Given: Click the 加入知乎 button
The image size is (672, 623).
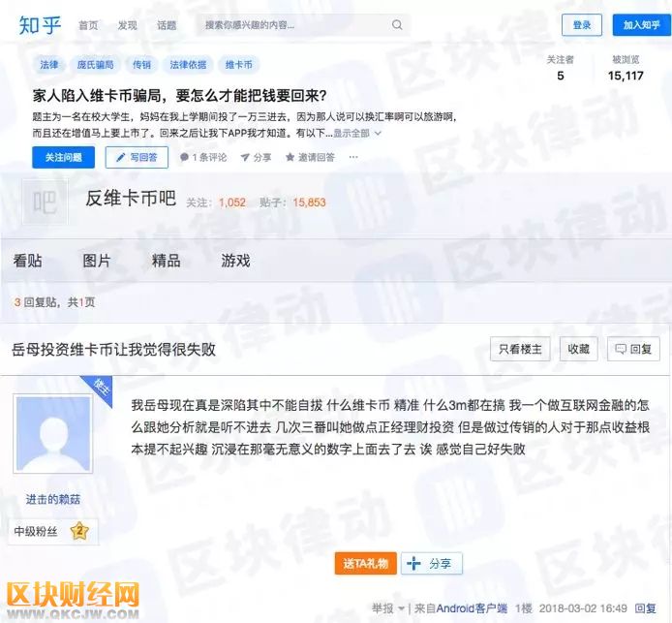Looking at the screenshot, I should (x=642, y=25).
